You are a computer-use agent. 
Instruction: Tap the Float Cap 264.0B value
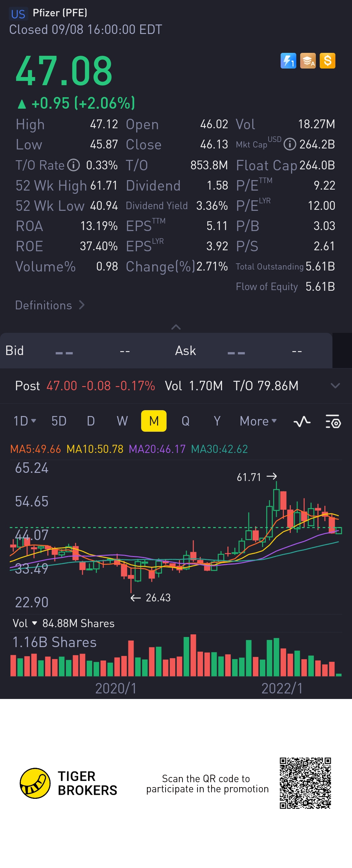(x=317, y=165)
